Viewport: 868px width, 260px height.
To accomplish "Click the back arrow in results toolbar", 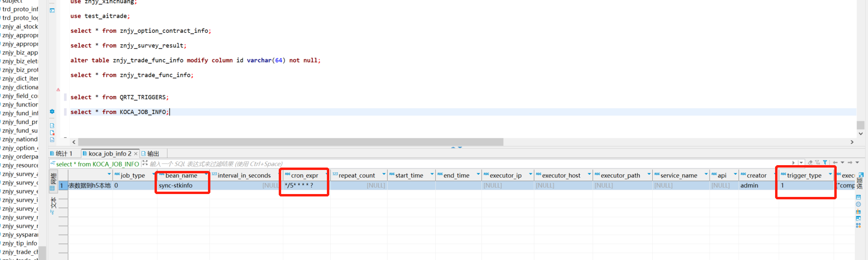I will click(x=835, y=163).
